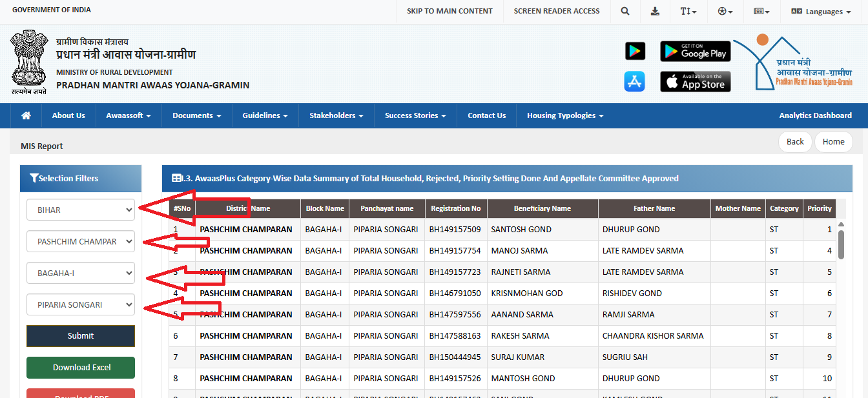
Task: Click beneficiary name MANOJ SARMA
Action: coord(519,250)
